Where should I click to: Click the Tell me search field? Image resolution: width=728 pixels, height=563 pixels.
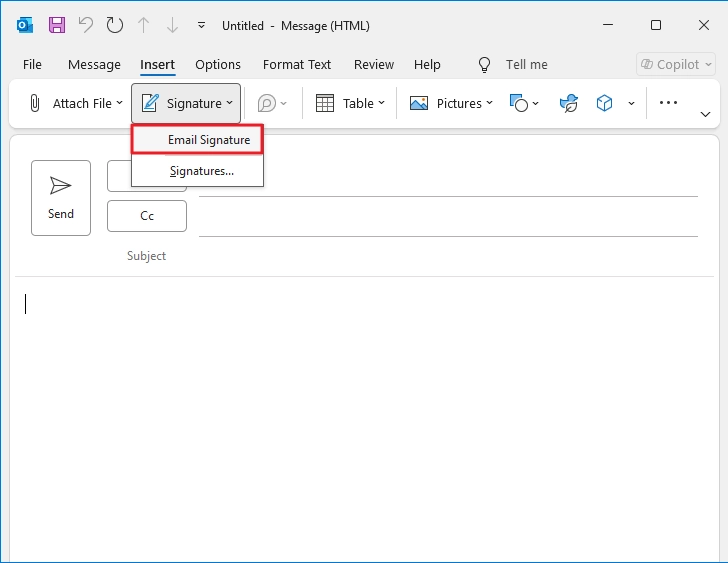[526, 65]
